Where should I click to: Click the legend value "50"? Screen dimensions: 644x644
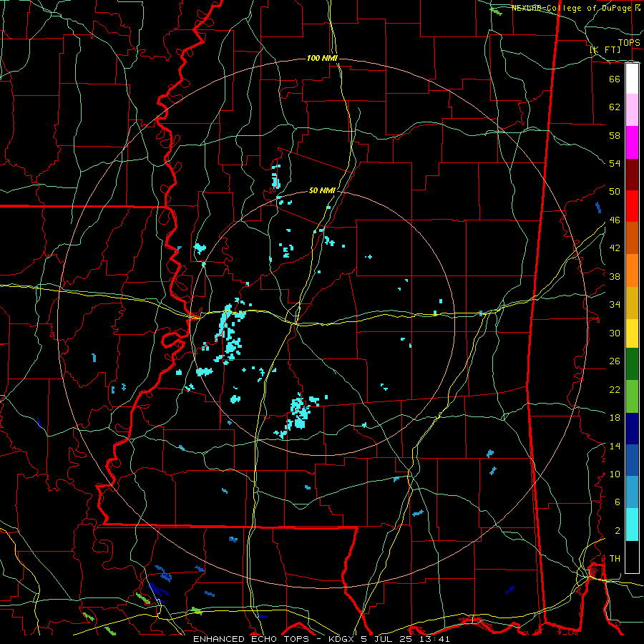click(615, 192)
